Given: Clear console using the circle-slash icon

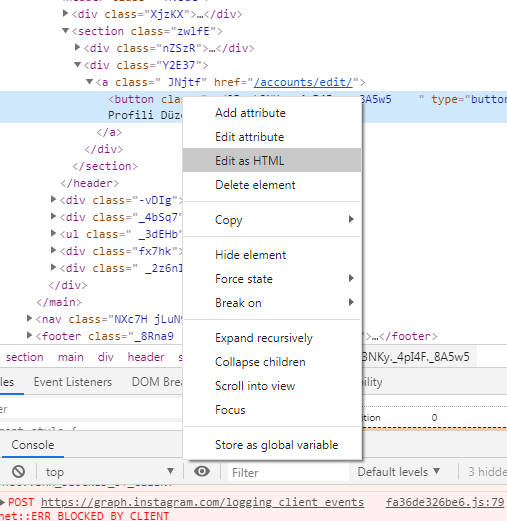Looking at the screenshot, I should (19, 471).
